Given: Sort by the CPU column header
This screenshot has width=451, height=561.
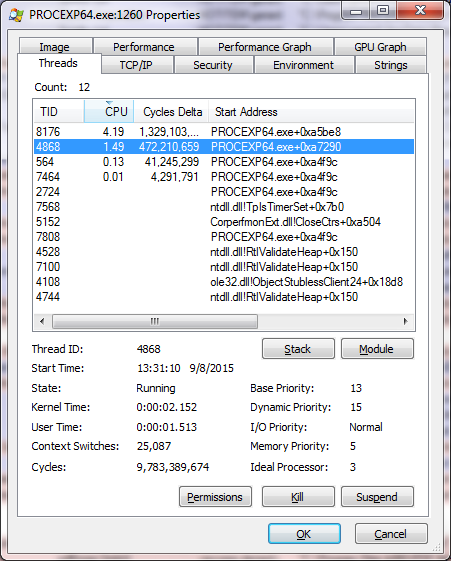Looking at the screenshot, I should point(109,112).
